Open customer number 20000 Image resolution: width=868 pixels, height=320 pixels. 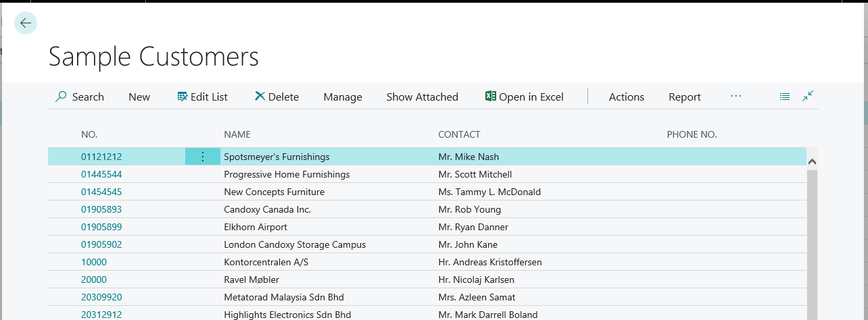94,279
